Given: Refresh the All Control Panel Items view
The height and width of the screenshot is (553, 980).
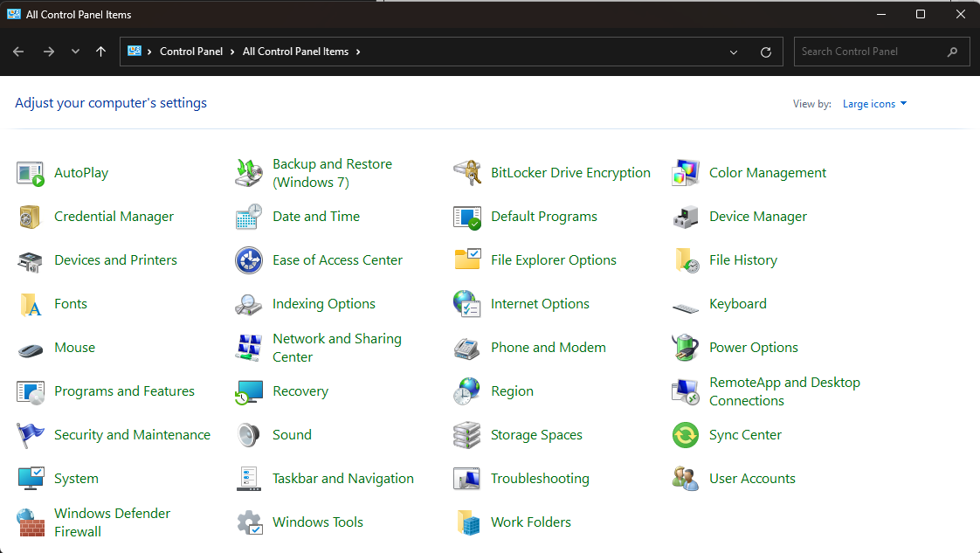Looking at the screenshot, I should tap(766, 52).
